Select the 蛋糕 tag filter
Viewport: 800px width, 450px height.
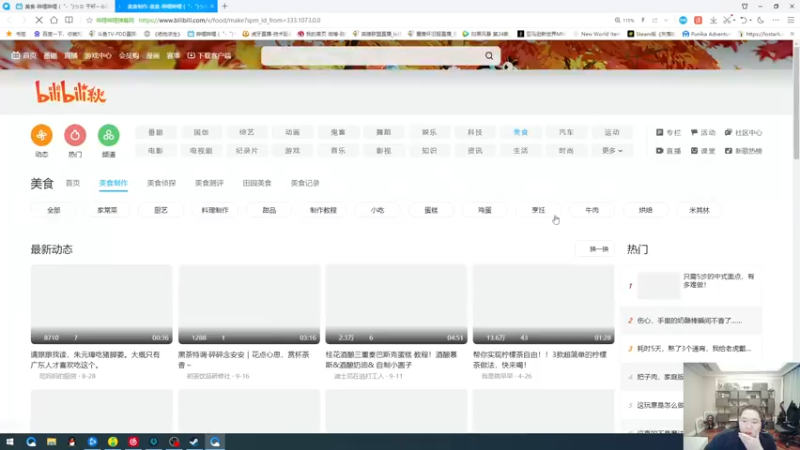pos(431,210)
